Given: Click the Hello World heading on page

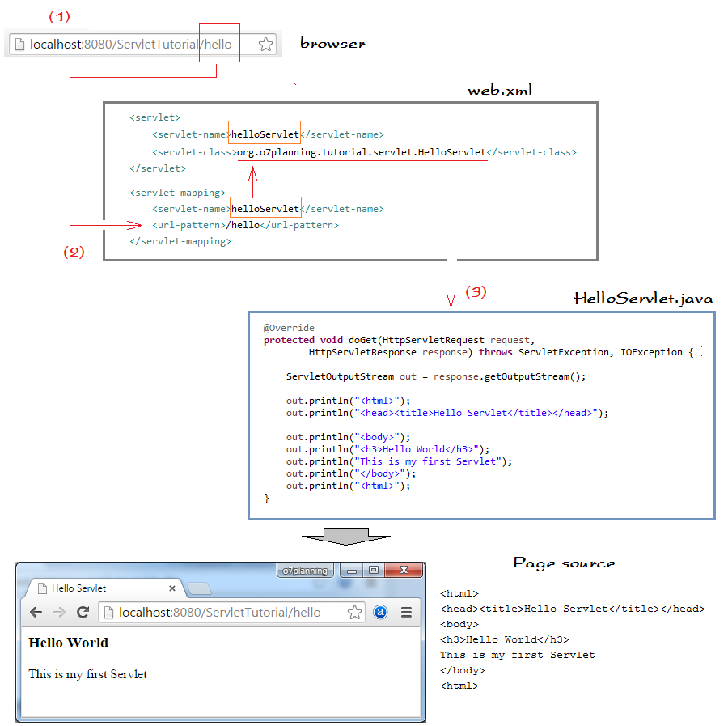Looking at the screenshot, I should point(68,643).
